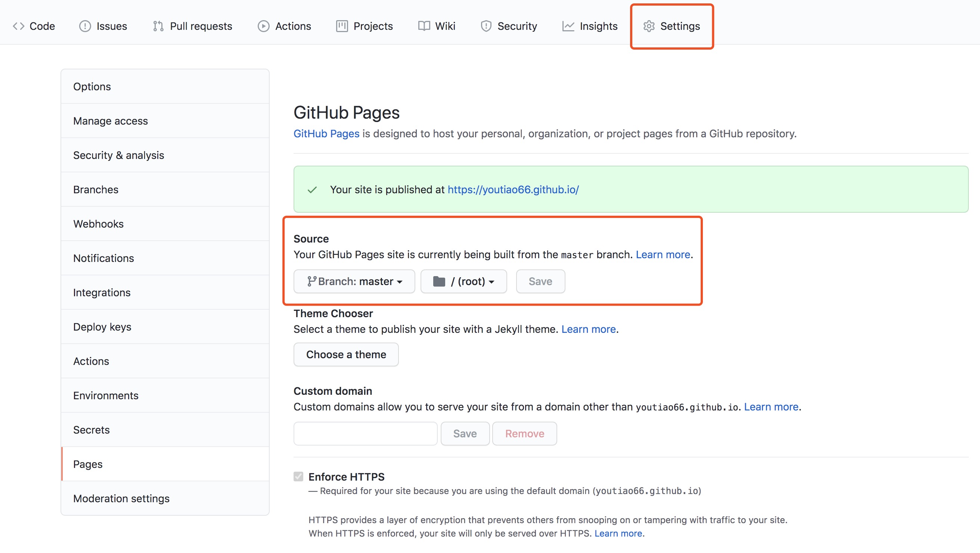Select Pages in the sidebar
The image size is (980, 553).
pyautogui.click(x=165, y=464)
